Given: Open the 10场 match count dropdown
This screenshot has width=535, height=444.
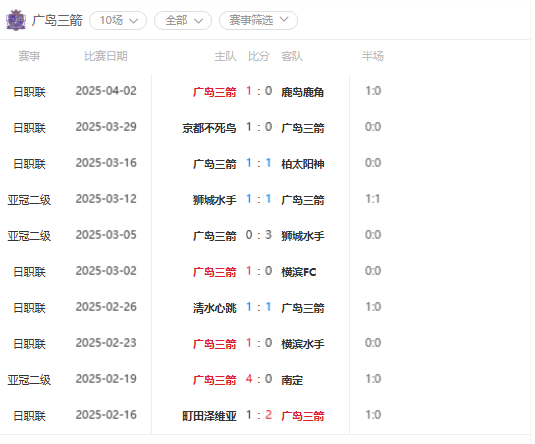Looking at the screenshot, I should (118, 20).
